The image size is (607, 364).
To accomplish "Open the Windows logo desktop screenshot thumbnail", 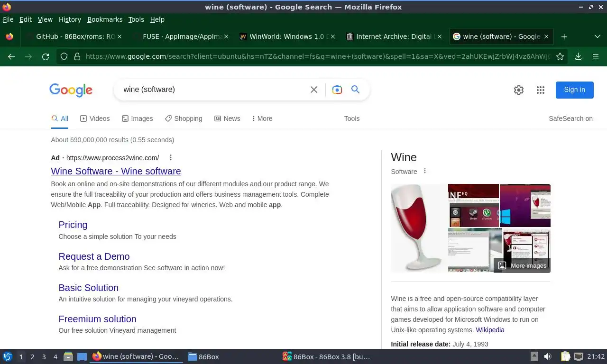I will click(525, 205).
